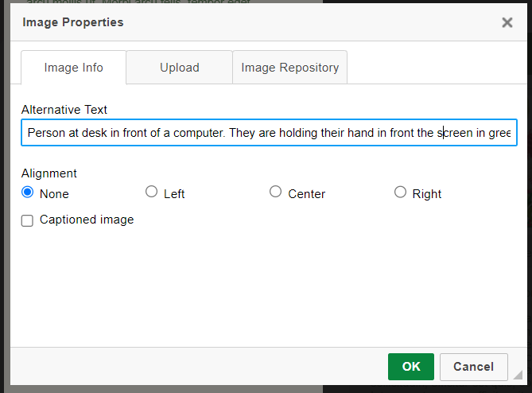This screenshot has height=393, width=532.
Task: Switch to the Image Info tab
Action: click(74, 67)
